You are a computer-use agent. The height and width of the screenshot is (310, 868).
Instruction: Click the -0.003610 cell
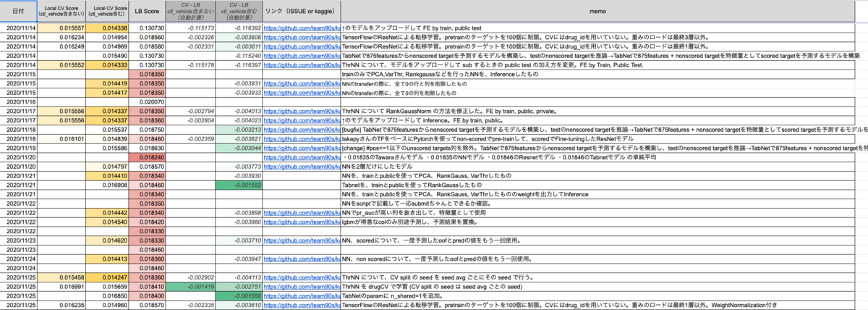[238, 305]
